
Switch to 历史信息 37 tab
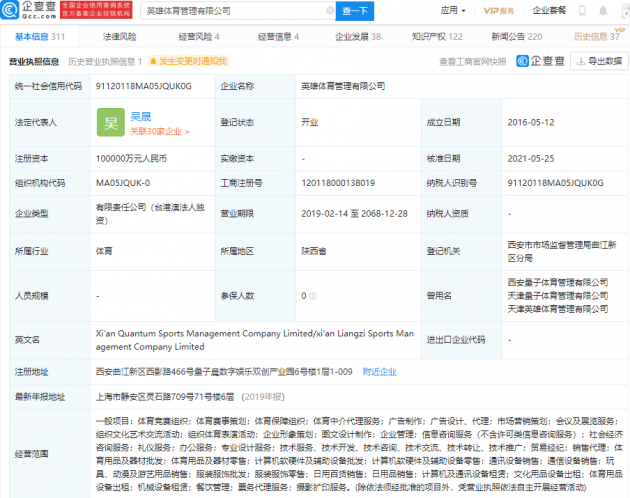point(597,37)
